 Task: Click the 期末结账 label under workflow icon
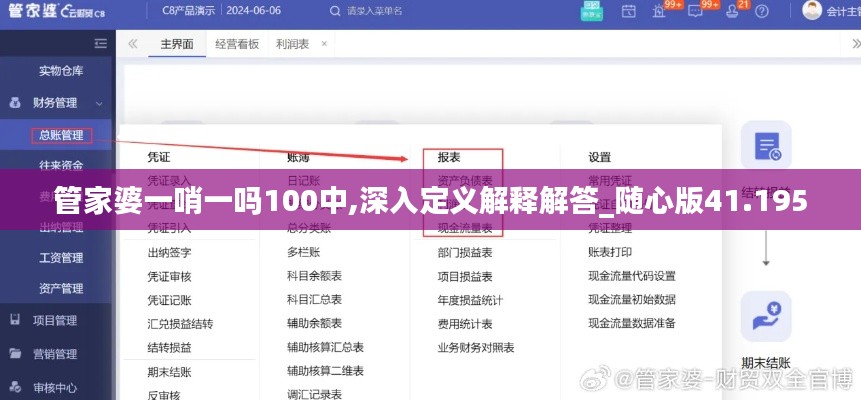[x=766, y=363]
